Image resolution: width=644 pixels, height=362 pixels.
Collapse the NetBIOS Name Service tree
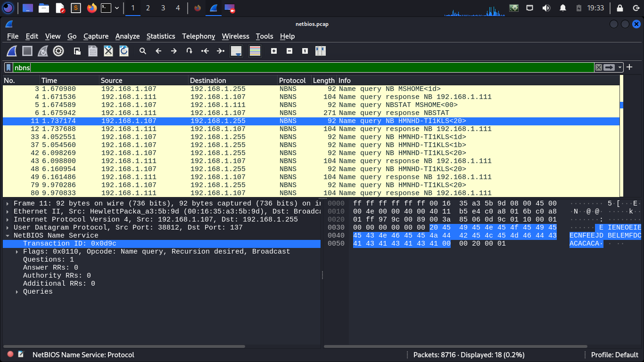click(x=8, y=236)
